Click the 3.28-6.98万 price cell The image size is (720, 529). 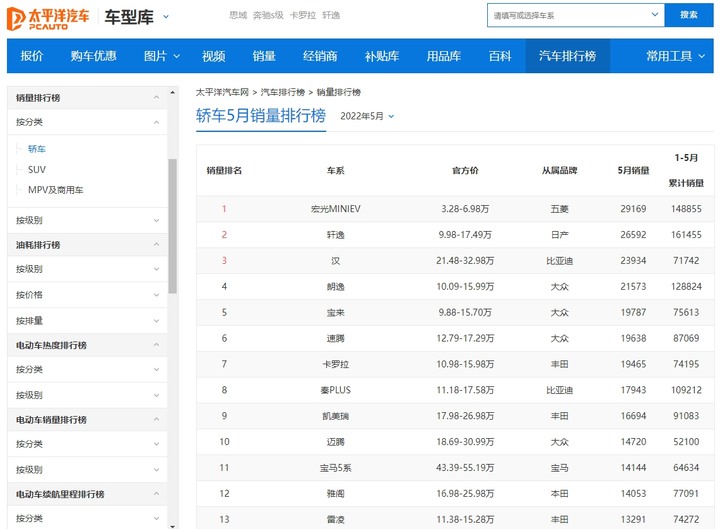coord(465,209)
